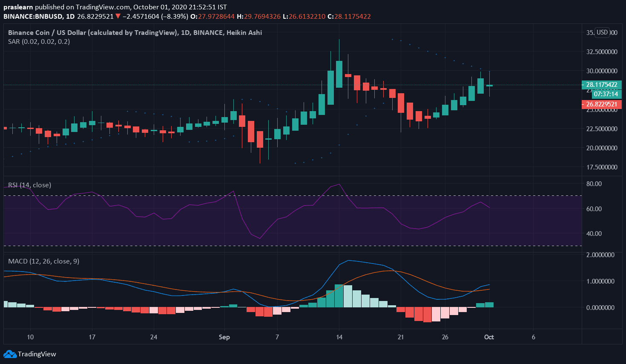Click the BINANCE:BNBUSD symbol text in header
The image size is (626, 364).
point(33,17)
